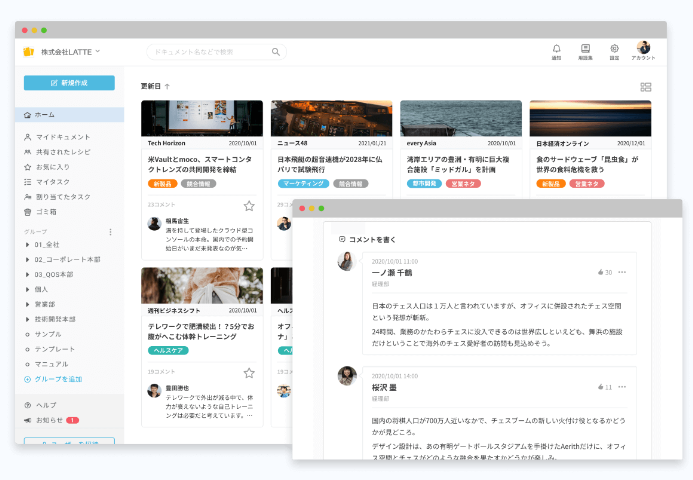
Task: Open the サンプル group
Action: click(x=48, y=334)
